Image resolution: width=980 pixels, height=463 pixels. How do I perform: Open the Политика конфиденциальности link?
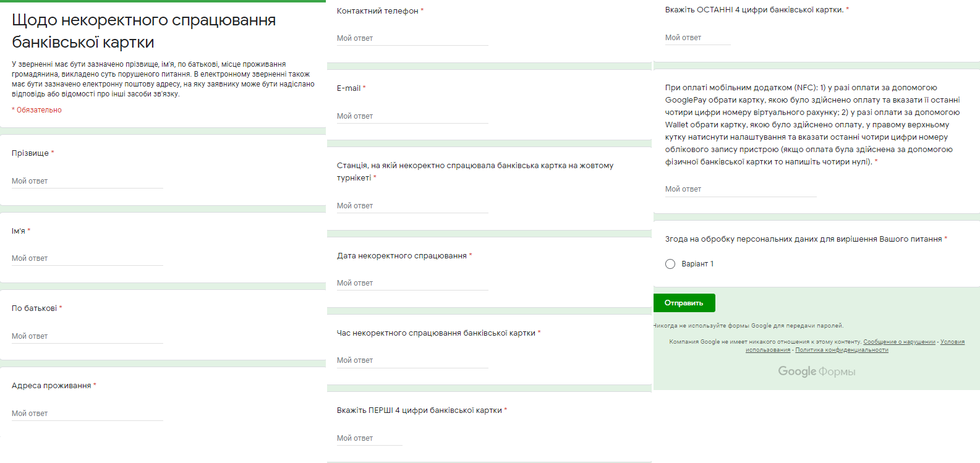(x=842, y=350)
